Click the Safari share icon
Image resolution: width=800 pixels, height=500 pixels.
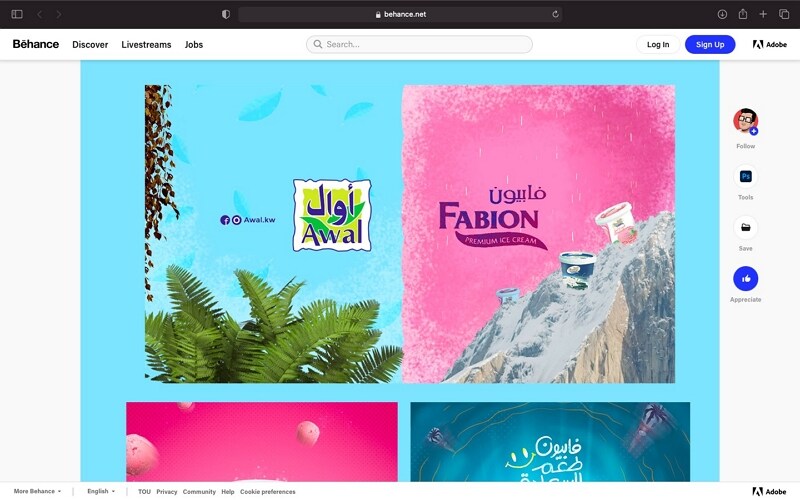743,14
